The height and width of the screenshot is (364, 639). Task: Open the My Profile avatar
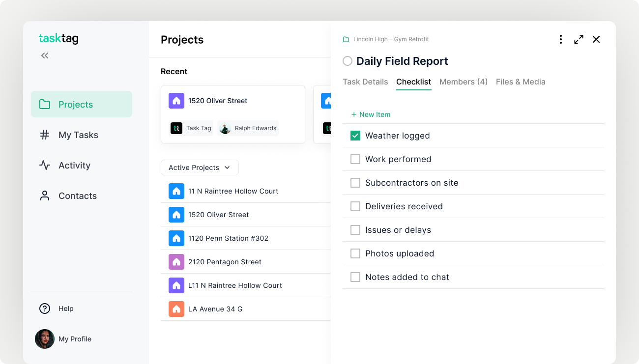[x=45, y=339]
